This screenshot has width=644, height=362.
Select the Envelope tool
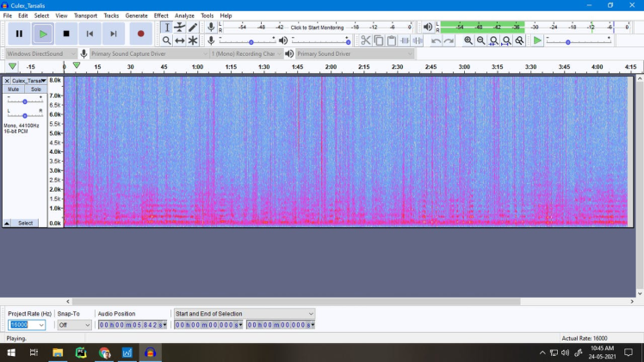coord(180,28)
